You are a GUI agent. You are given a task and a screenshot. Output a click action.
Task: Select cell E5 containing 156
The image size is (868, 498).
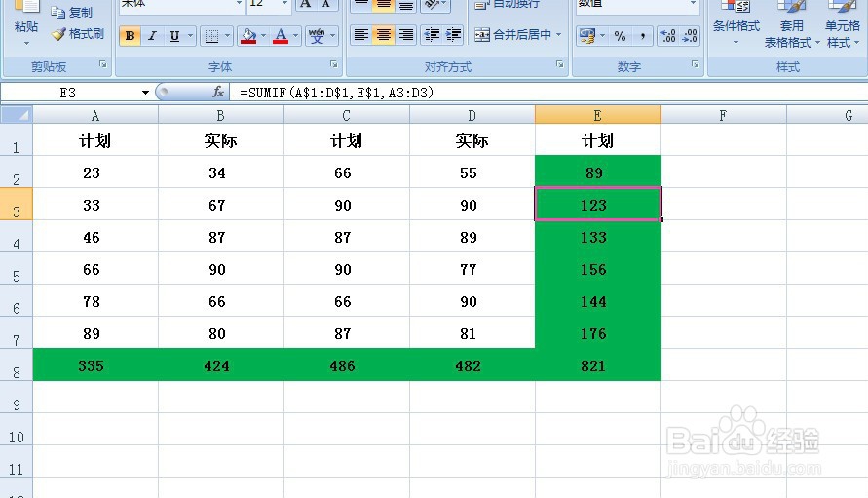click(598, 269)
